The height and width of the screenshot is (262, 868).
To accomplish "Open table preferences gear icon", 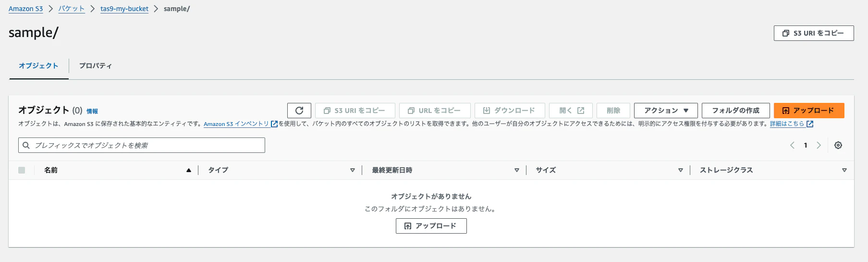I will click(x=838, y=145).
